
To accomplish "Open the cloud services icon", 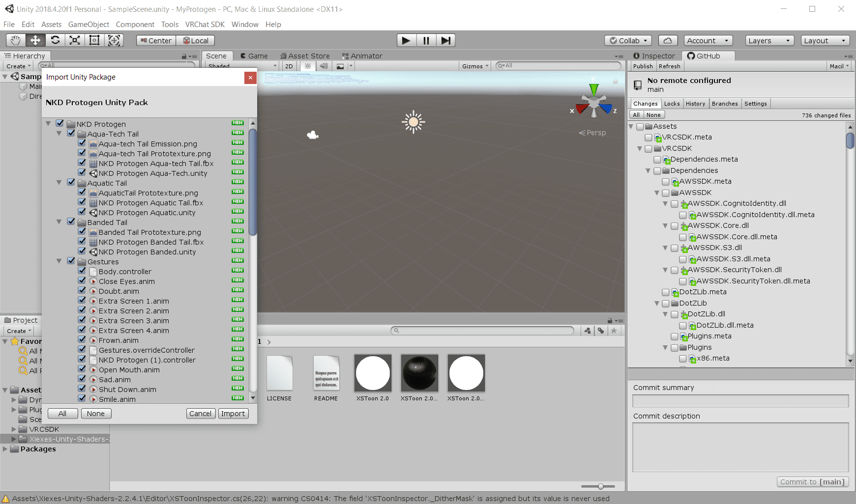I will point(667,40).
